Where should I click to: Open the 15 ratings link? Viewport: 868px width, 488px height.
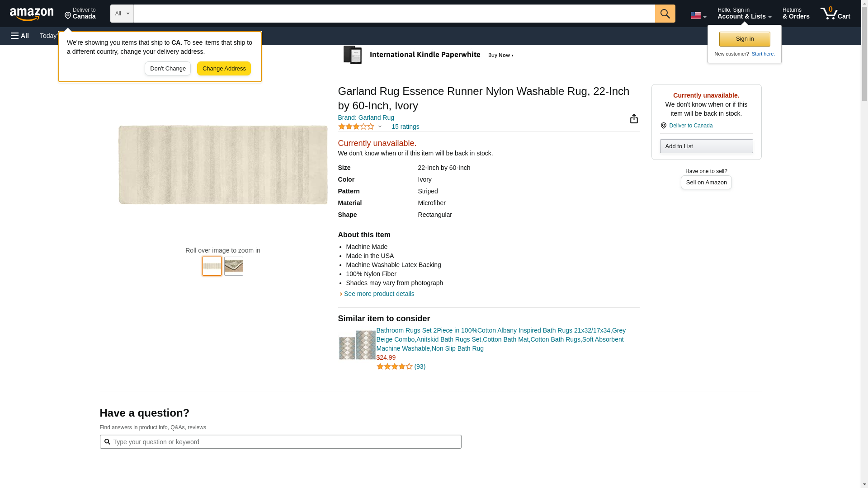click(x=405, y=127)
